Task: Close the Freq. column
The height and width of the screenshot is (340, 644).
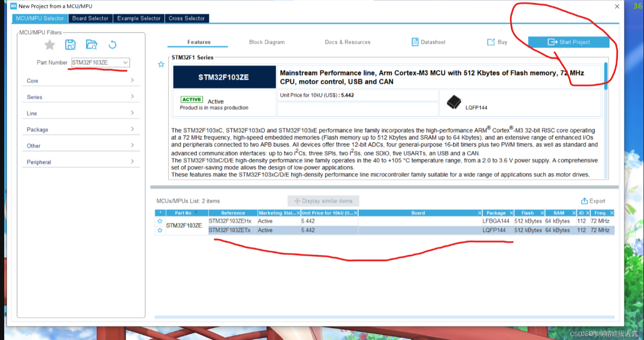Action: tap(612, 213)
